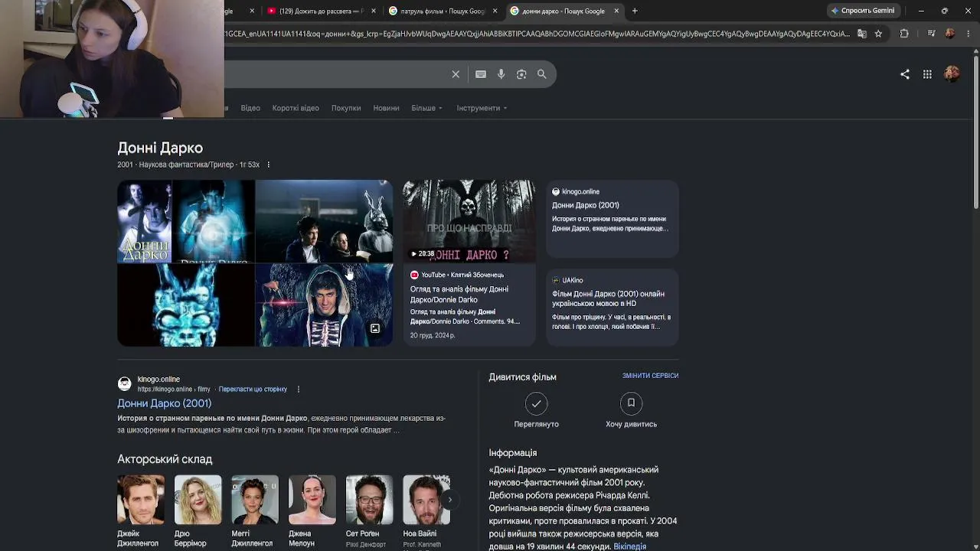Open the Chrome profile avatar in toolbar
The width and height of the screenshot is (980, 551).
click(x=950, y=34)
